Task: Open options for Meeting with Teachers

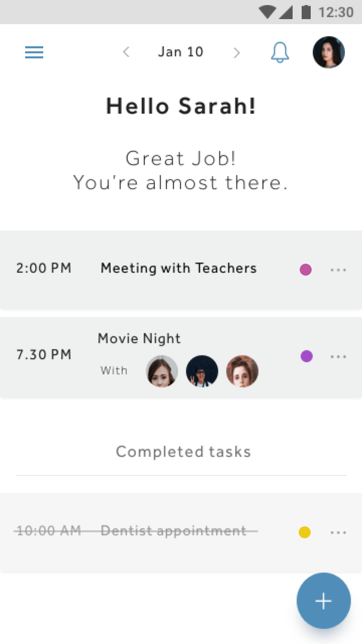Action: (338, 270)
